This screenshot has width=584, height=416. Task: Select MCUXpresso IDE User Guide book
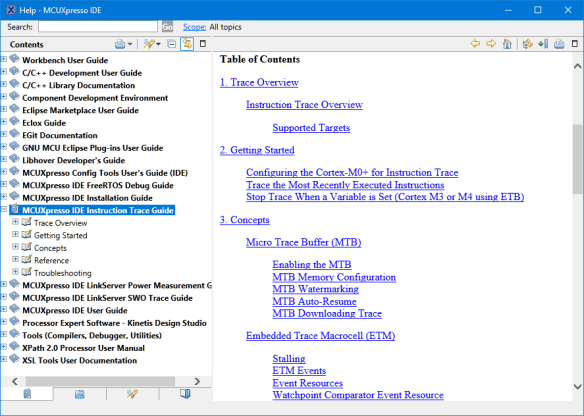[x=75, y=311]
